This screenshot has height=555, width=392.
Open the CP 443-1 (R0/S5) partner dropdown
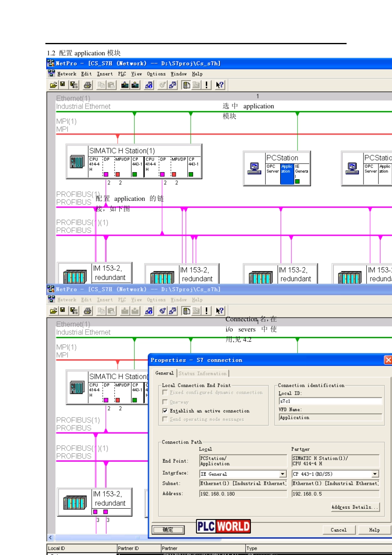point(375,474)
